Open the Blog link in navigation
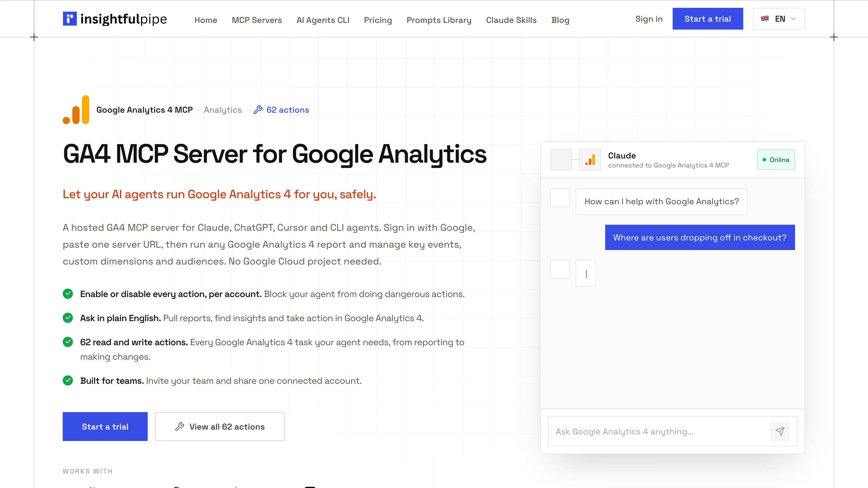The width and height of the screenshot is (868, 488). click(560, 20)
